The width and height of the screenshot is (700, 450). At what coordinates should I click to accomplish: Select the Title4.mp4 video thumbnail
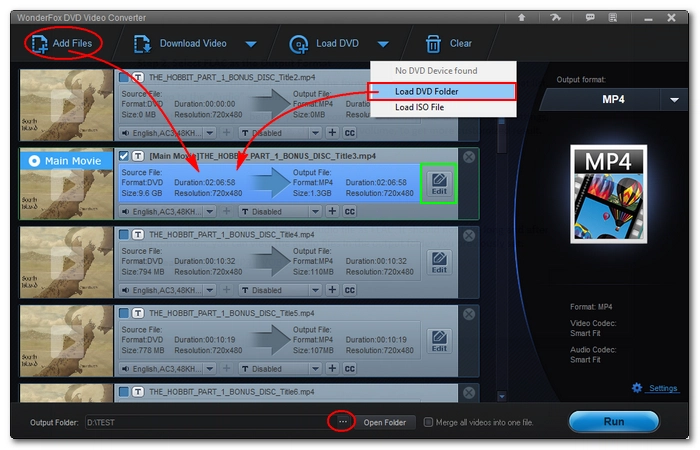pos(67,262)
